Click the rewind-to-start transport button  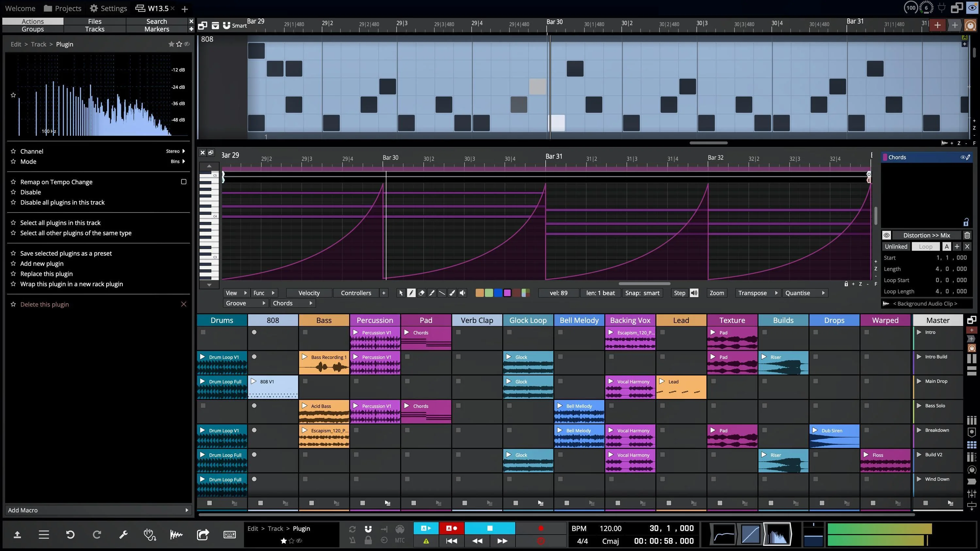pyautogui.click(x=451, y=541)
